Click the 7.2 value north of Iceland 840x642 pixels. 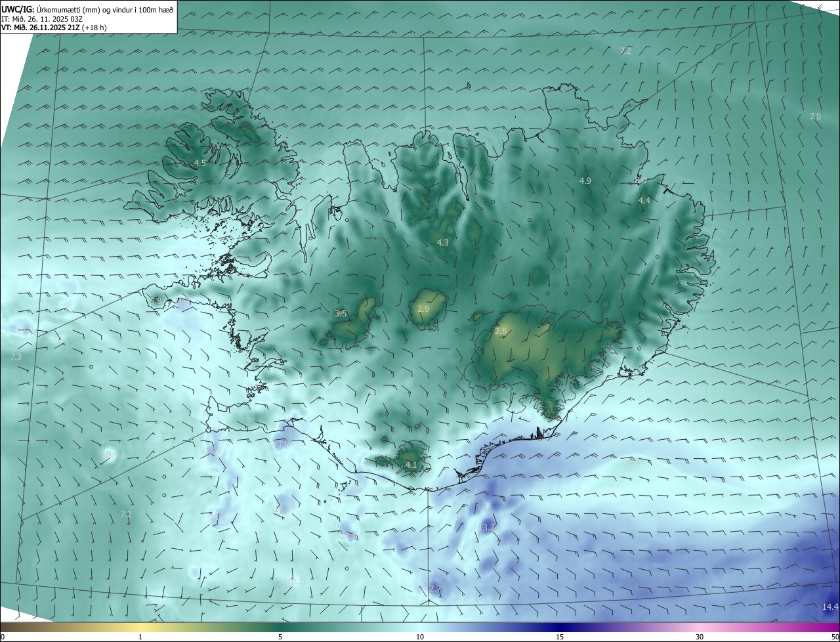coord(625,51)
